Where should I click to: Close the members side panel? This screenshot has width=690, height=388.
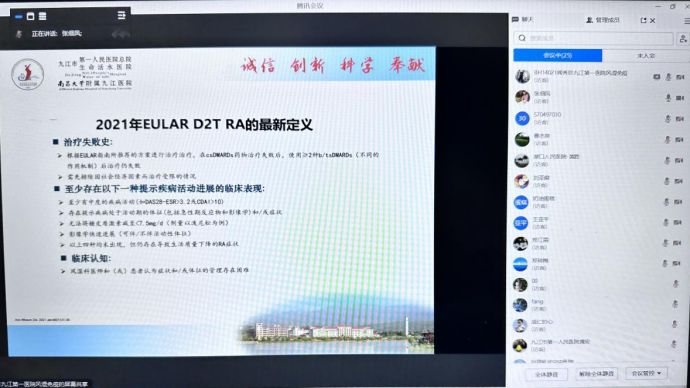(653, 20)
